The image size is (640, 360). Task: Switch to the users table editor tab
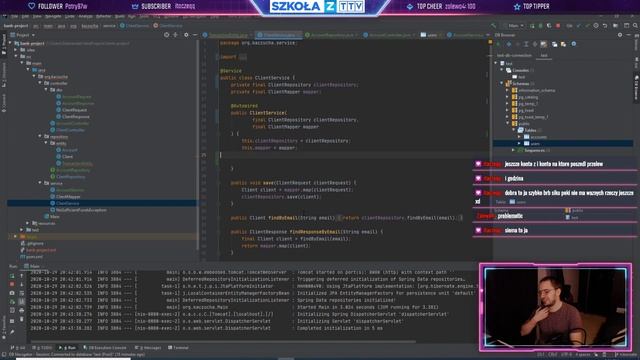coord(431,35)
